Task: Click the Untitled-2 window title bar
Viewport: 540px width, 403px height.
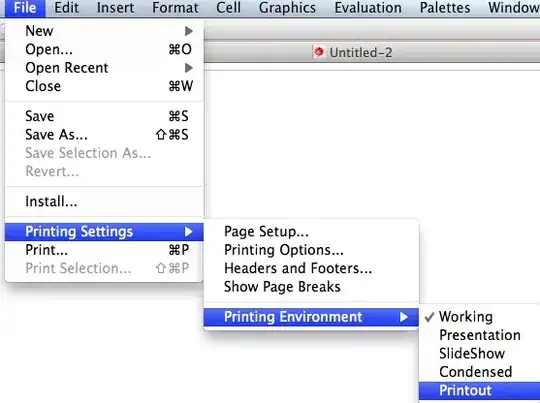Action: tap(372, 52)
